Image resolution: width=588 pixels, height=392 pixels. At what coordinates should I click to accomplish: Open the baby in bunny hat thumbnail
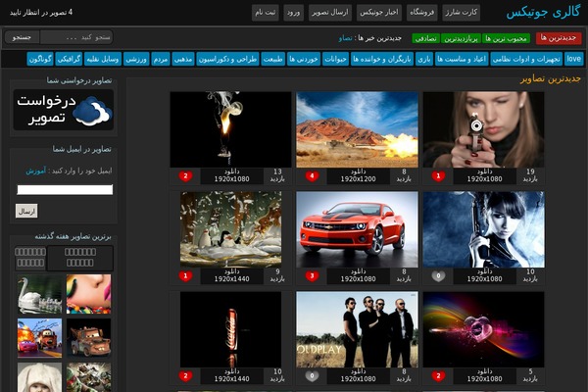tap(40, 377)
